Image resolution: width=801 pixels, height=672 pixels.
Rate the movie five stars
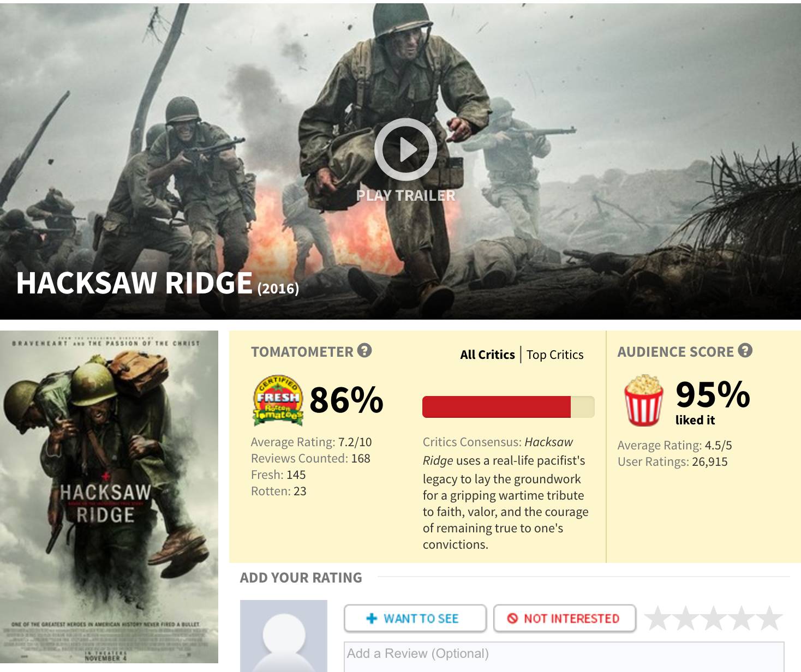[x=769, y=618]
